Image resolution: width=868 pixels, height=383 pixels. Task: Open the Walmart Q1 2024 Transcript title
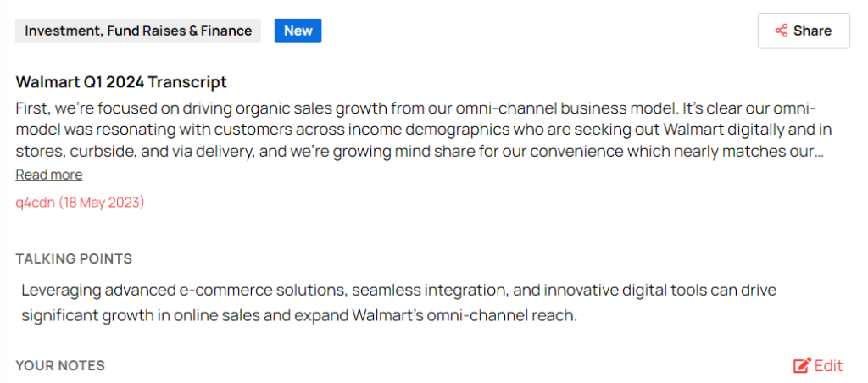pyautogui.click(x=121, y=82)
